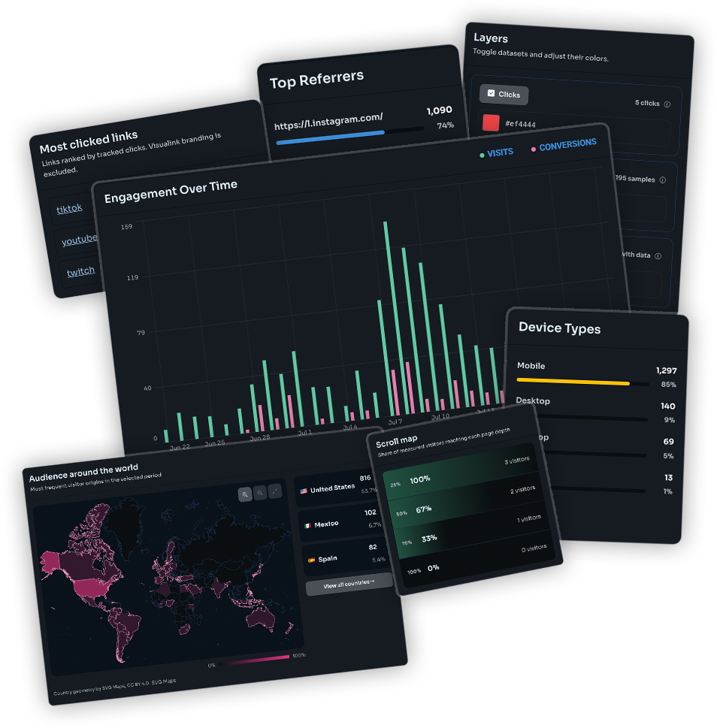Click the Jun 22 axis label
The width and height of the screenshot is (717, 728).
pyautogui.click(x=180, y=448)
